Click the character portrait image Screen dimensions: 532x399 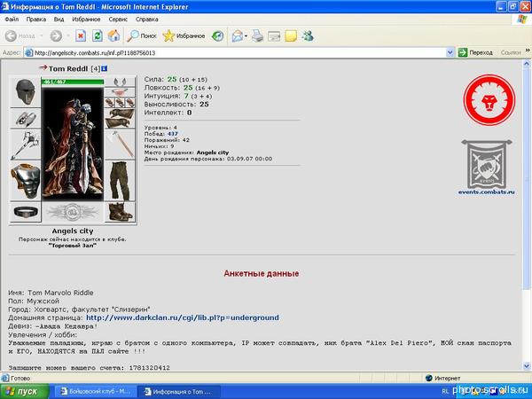(x=73, y=144)
